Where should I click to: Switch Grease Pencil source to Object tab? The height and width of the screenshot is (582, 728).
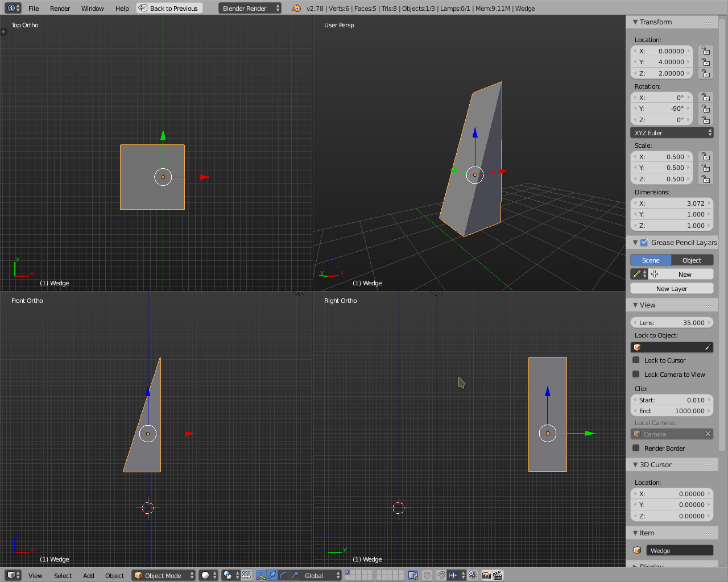coord(692,260)
